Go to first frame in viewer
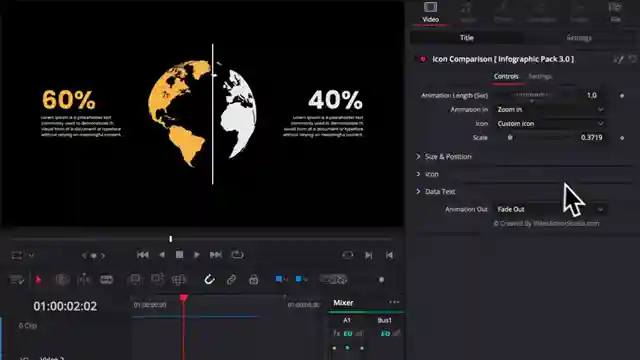 click(142, 255)
